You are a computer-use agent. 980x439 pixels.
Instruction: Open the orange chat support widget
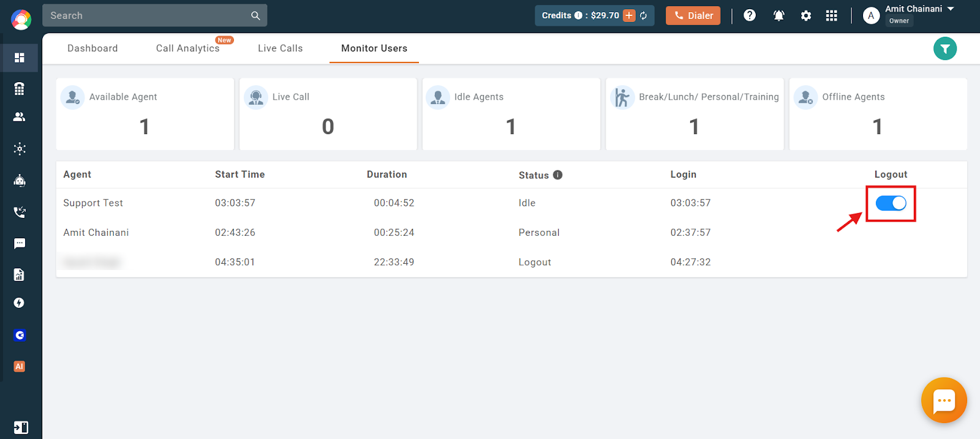(x=944, y=400)
